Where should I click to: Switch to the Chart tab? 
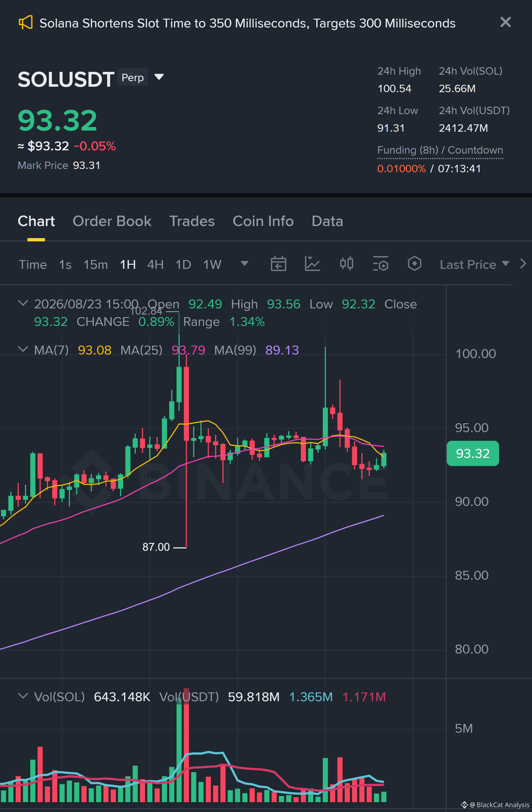pos(36,221)
